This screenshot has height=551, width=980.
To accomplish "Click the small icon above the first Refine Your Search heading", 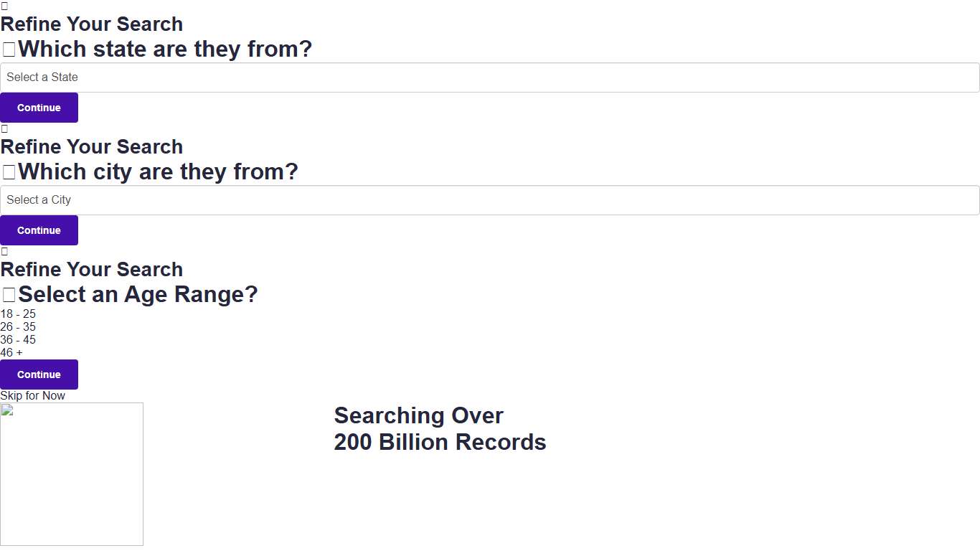I will [4, 6].
